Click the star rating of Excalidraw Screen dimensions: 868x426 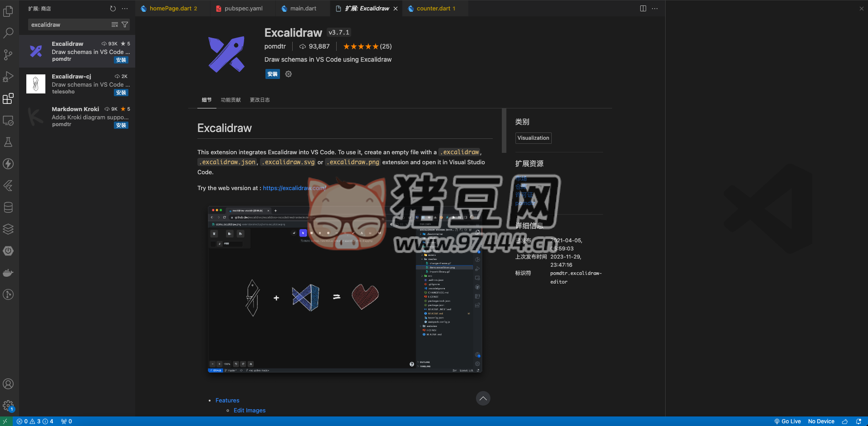coord(367,46)
